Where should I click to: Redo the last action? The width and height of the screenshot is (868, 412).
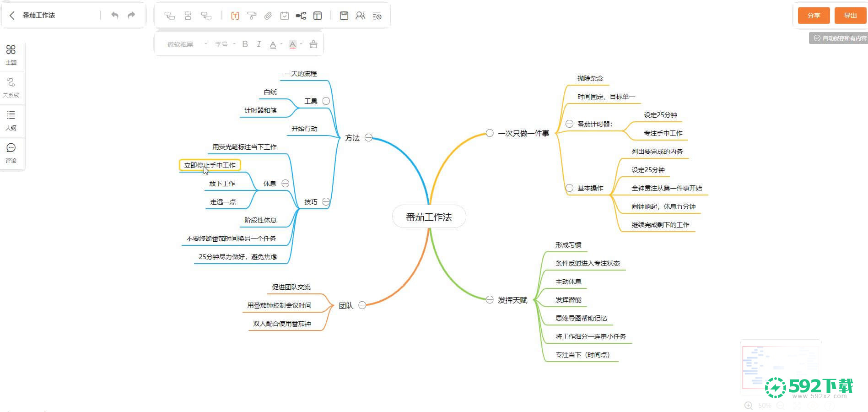(131, 15)
